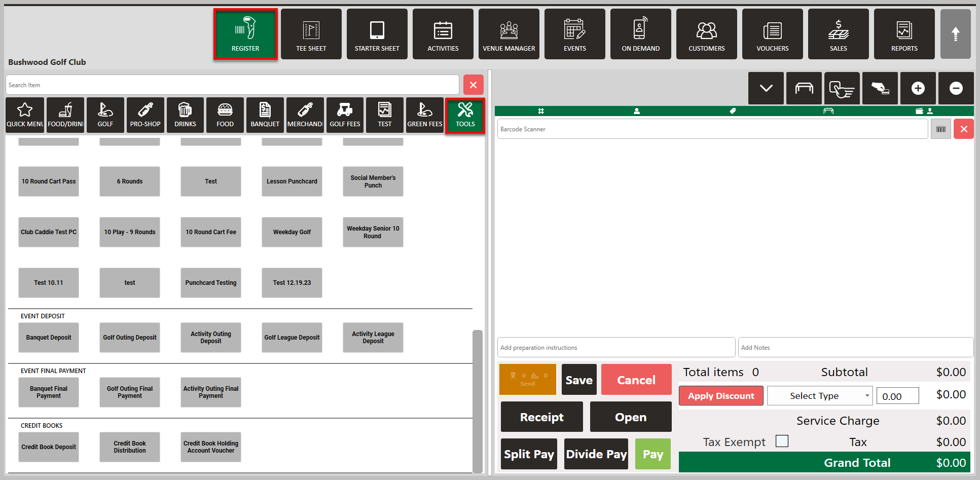
Task: Click the hand tap list icon button
Action: [842, 88]
